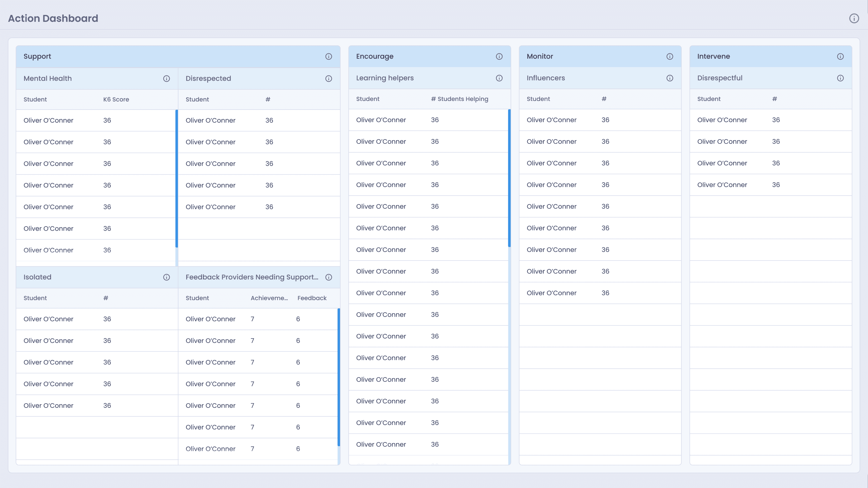This screenshot has height=488, width=868.
Task: Click the Student header in Isolated table
Action: point(35,298)
